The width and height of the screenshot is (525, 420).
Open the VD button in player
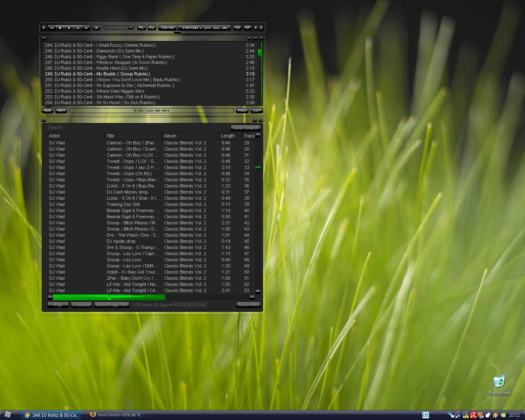(x=237, y=27)
